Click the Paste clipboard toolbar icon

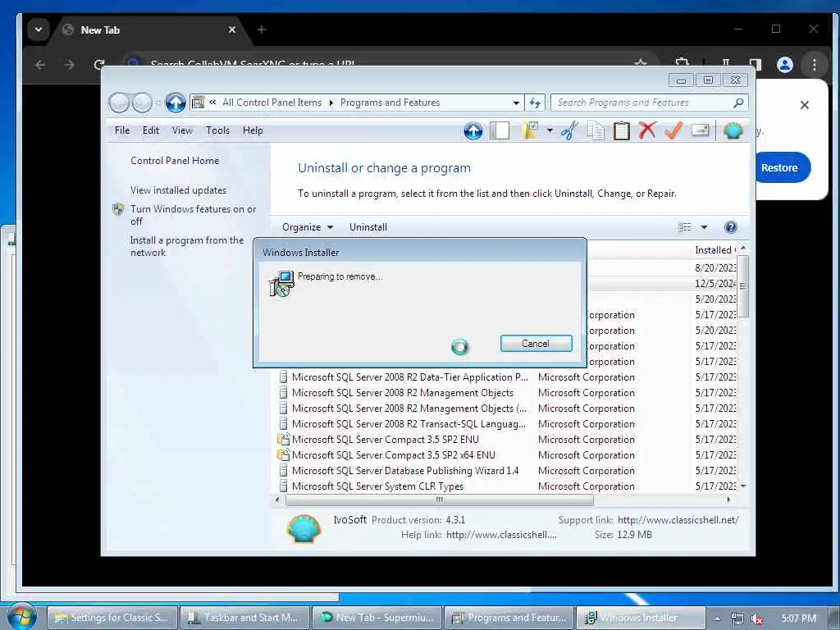pyautogui.click(x=622, y=130)
